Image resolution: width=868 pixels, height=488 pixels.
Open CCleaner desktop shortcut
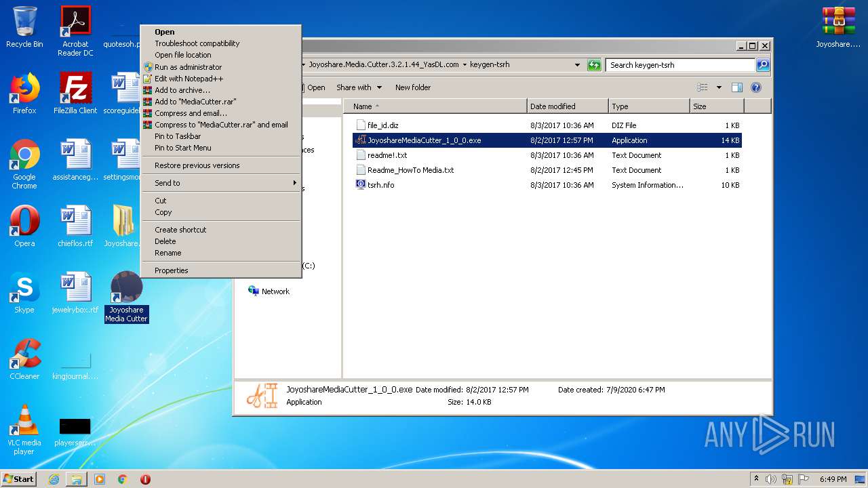[x=24, y=359]
